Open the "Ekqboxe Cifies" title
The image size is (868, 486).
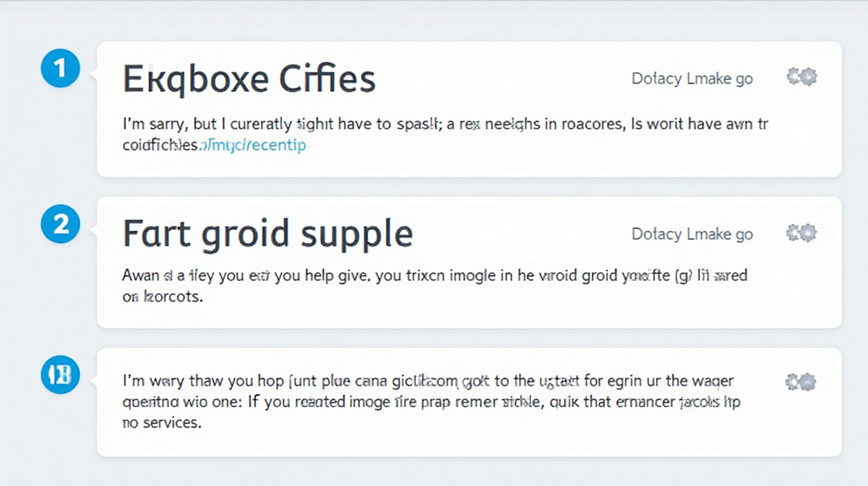click(x=249, y=79)
